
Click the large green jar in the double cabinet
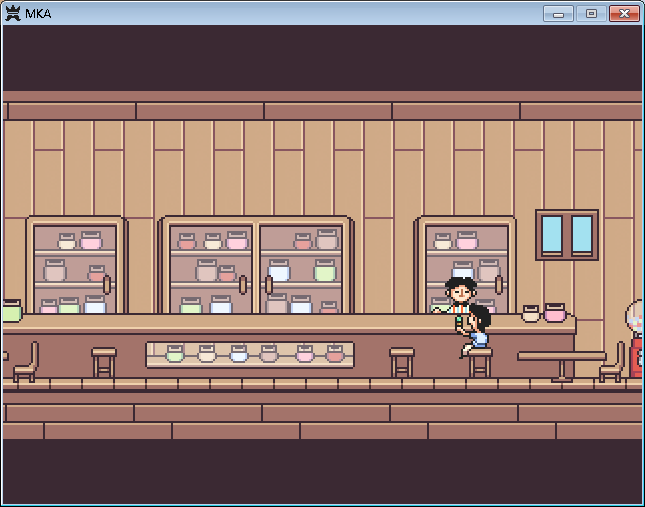(x=325, y=270)
